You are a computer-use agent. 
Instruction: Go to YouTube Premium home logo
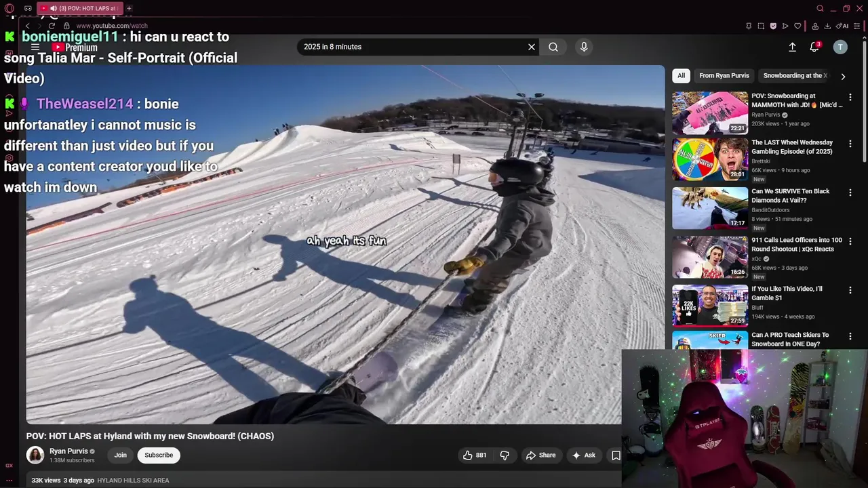(x=75, y=47)
